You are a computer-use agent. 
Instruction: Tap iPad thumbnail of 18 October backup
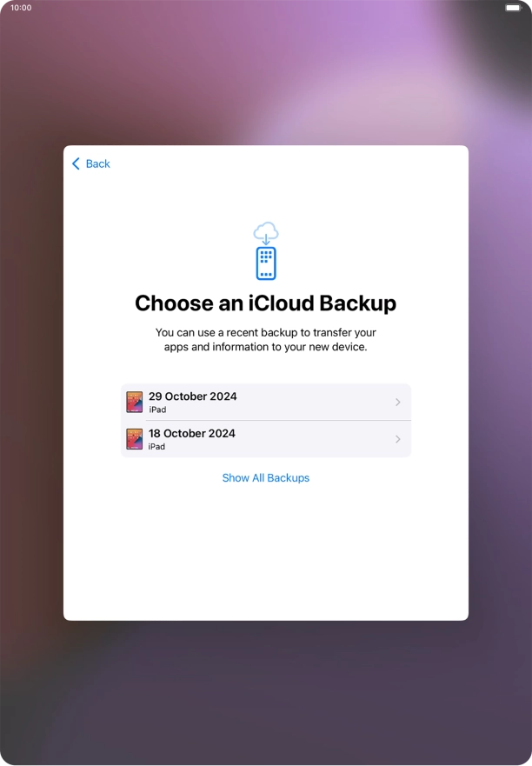pyautogui.click(x=135, y=439)
